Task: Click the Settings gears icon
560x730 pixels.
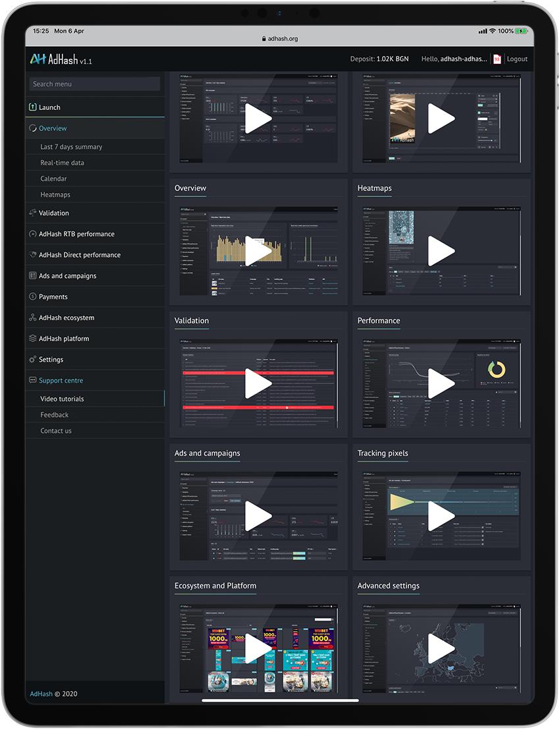Action: 33,360
